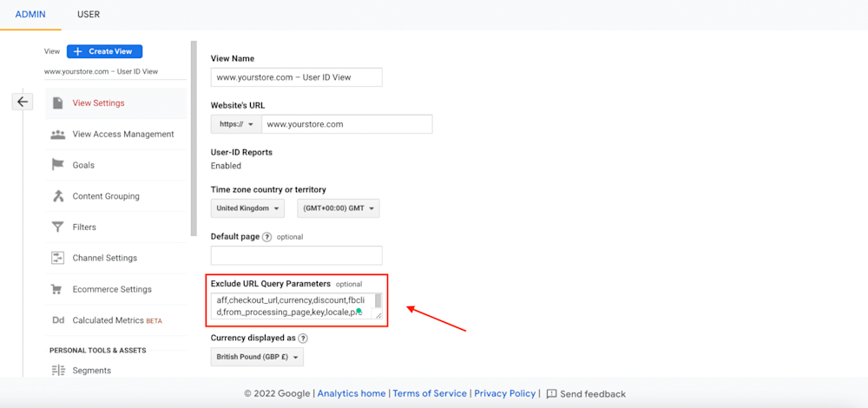The height and width of the screenshot is (408, 868).
Task: Click the 'Enabled' status text
Action: coord(226,166)
